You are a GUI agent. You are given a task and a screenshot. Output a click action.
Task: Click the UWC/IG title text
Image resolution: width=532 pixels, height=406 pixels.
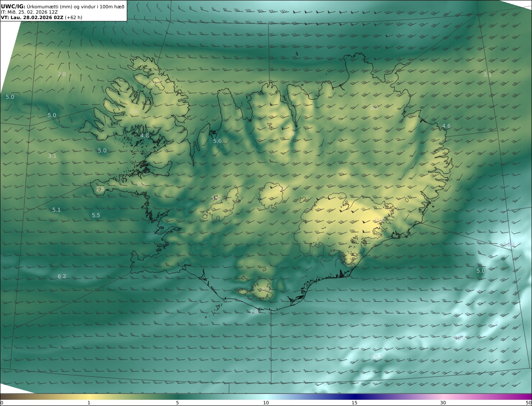(x=13, y=6)
